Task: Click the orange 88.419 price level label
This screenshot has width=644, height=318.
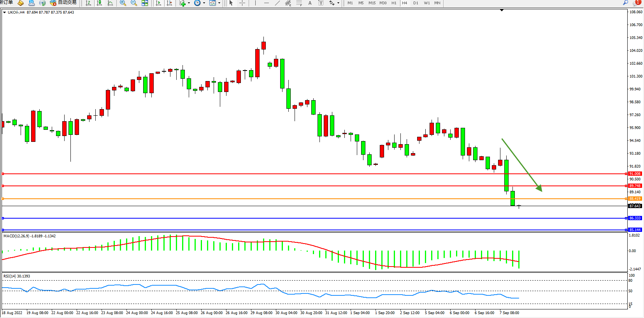Action: 635,199
